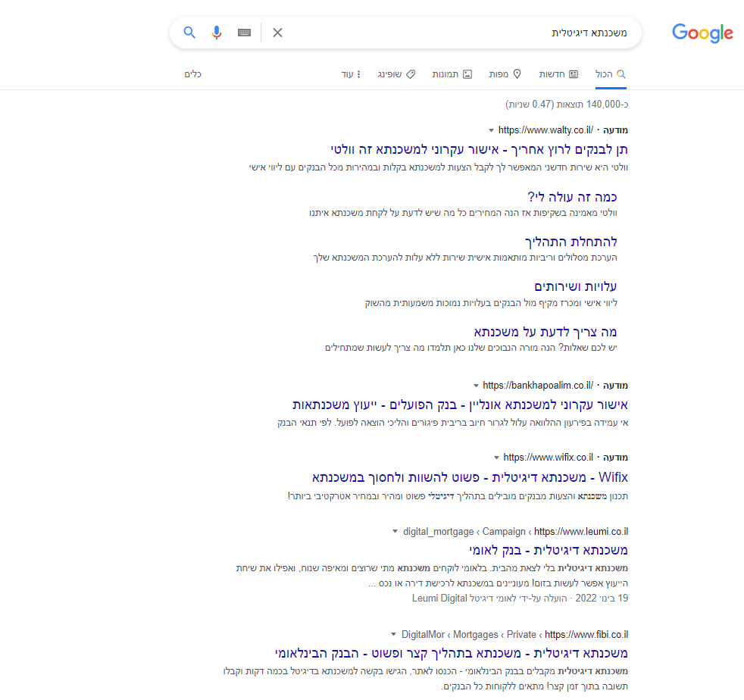Viewport: 744px width, 700px height.
Task: Click the three-dots icon beside עוד
Action: (x=358, y=74)
